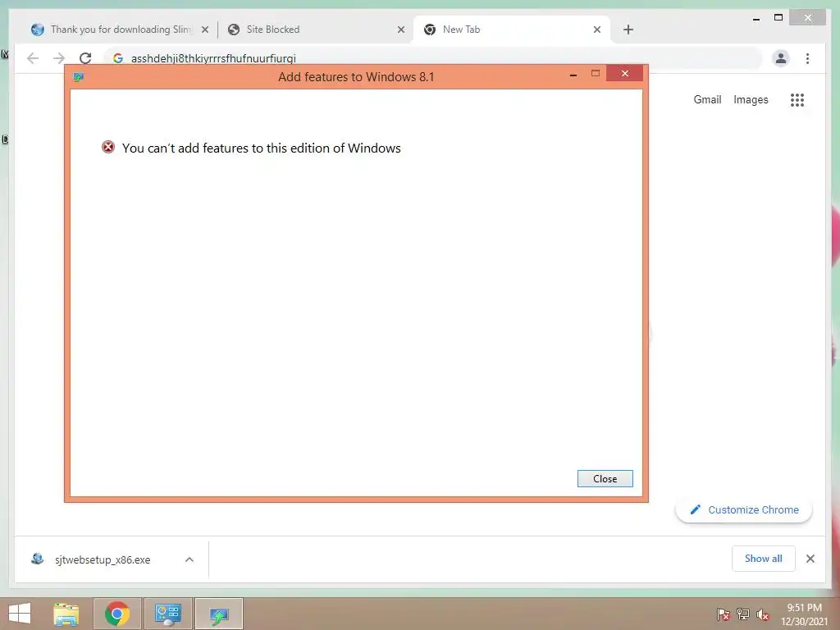Open the Windows Start button

click(20, 614)
